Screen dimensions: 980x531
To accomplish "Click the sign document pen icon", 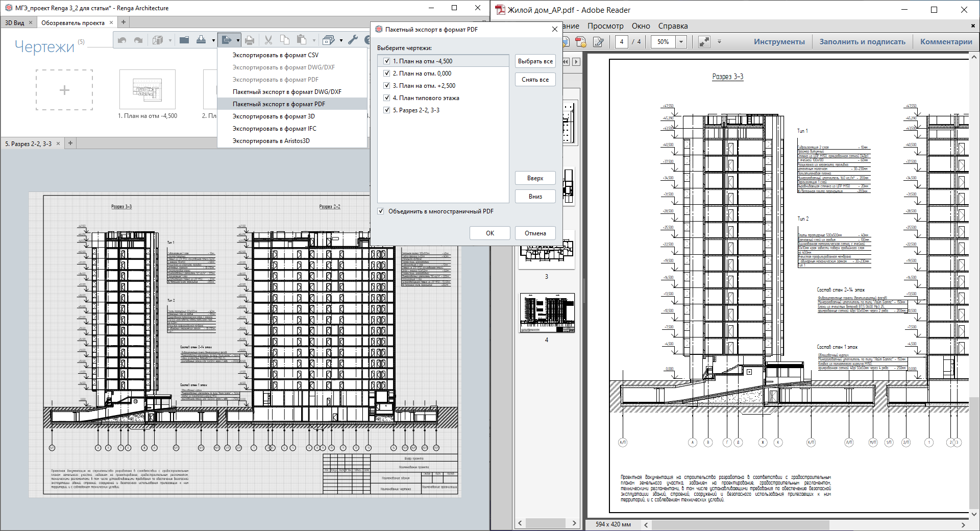I will pyautogui.click(x=598, y=42).
